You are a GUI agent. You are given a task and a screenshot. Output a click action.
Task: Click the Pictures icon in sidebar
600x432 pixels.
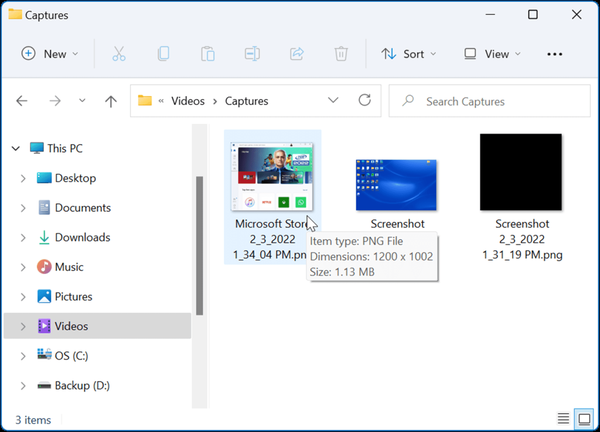coord(44,297)
